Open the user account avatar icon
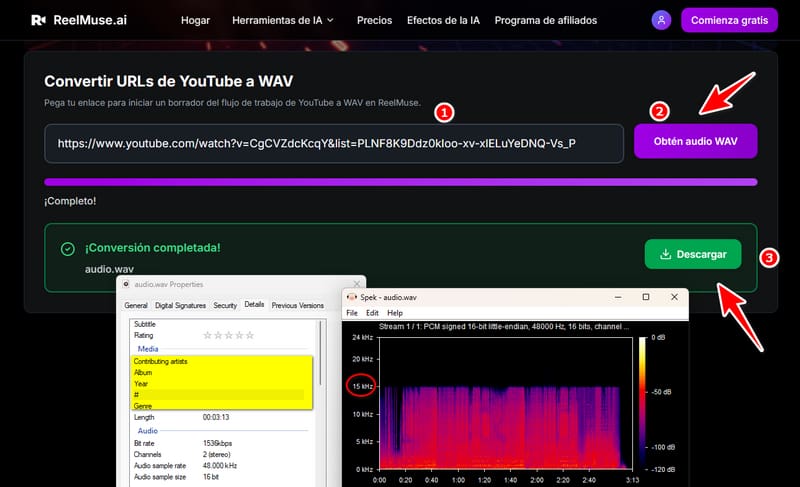The width and height of the screenshot is (800, 487). [661, 20]
